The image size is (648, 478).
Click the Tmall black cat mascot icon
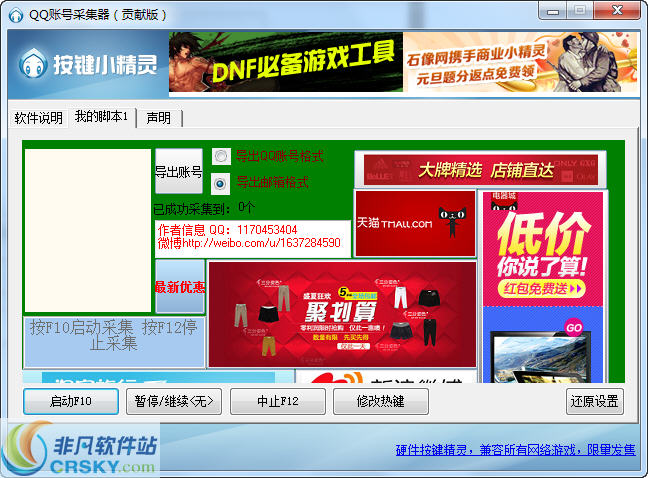(x=452, y=222)
